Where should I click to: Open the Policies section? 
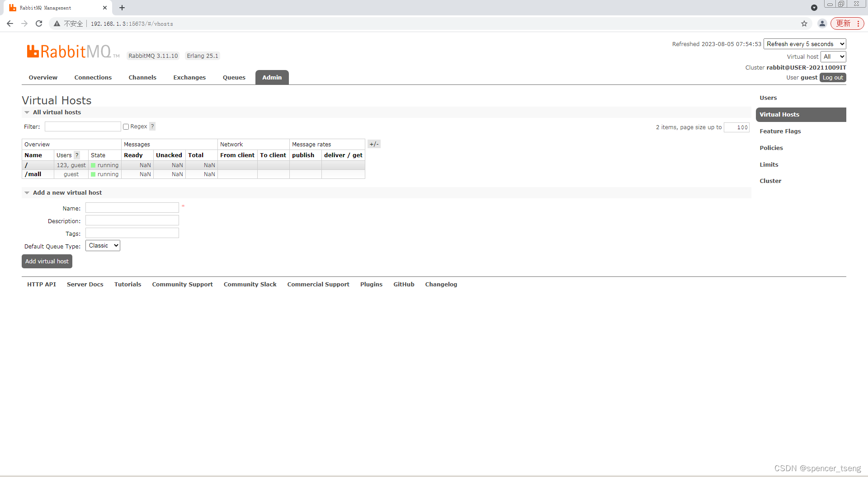[x=771, y=148]
